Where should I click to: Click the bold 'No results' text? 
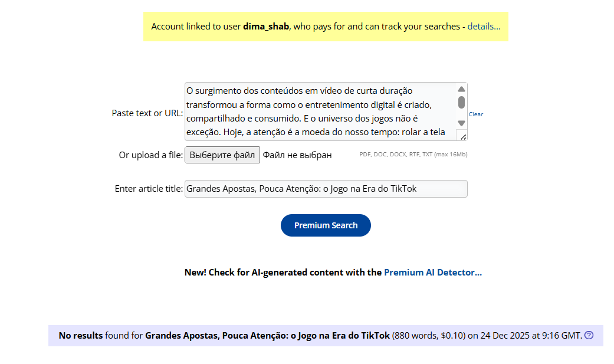[x=81, y=336]
